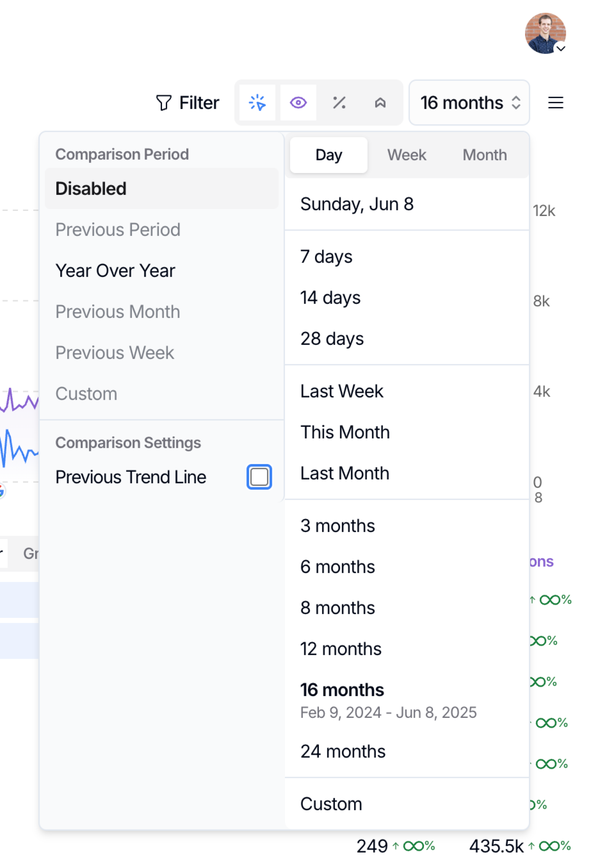Select the Disabled comparison option
This screenshot has height=864, width=616.
[x=91, y=189]
